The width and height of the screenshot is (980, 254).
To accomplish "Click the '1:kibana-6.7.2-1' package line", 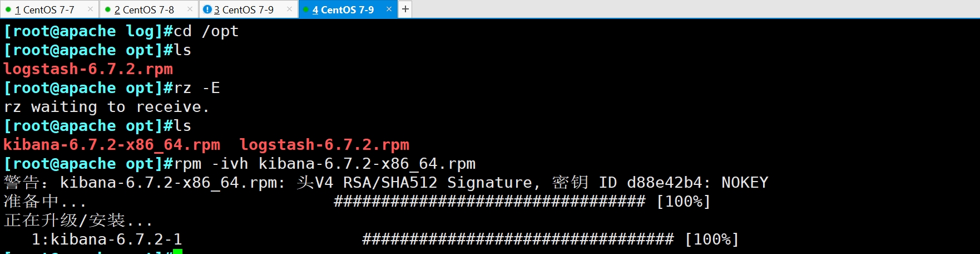I will pos(107,240).
